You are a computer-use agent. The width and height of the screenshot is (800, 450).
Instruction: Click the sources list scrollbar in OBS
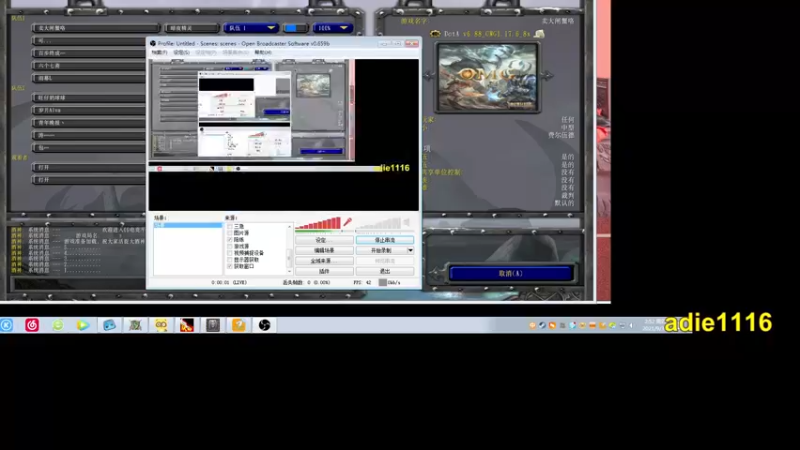coord(290,249)
